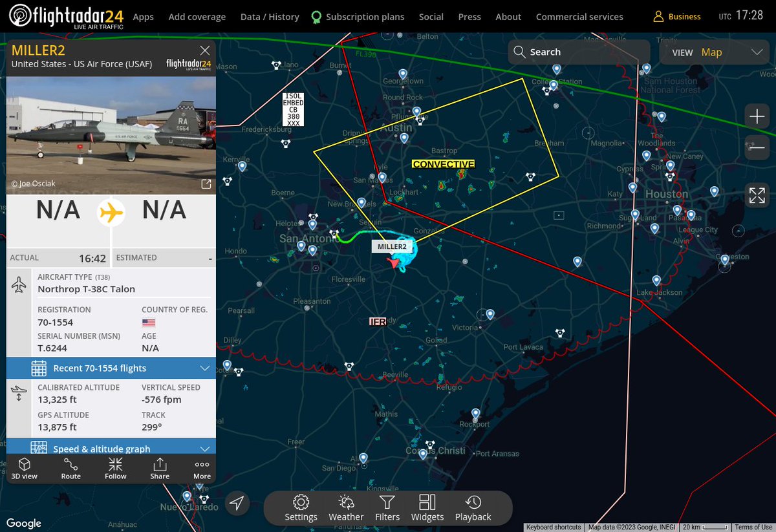776x532 pixels.
Task: Toggle fullscreen map view
Action: (757, 194)
